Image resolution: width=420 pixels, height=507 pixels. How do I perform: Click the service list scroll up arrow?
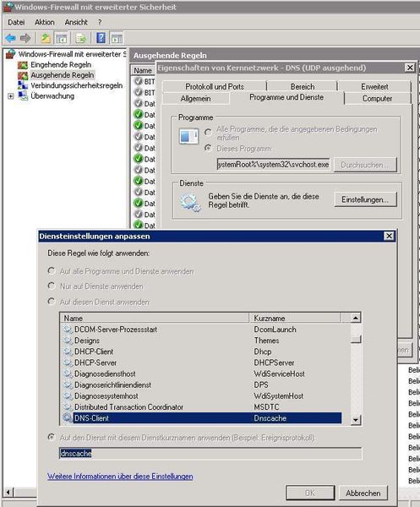pos(355,319)
